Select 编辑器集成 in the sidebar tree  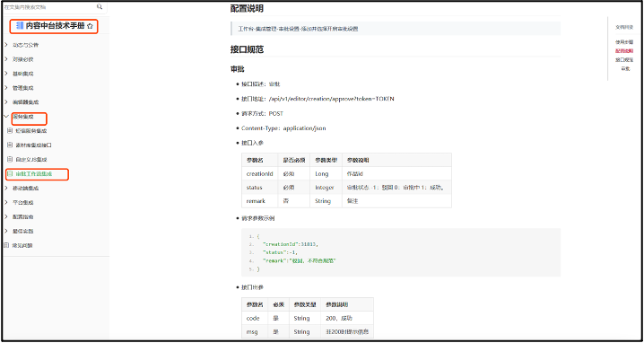coord(25,102)
